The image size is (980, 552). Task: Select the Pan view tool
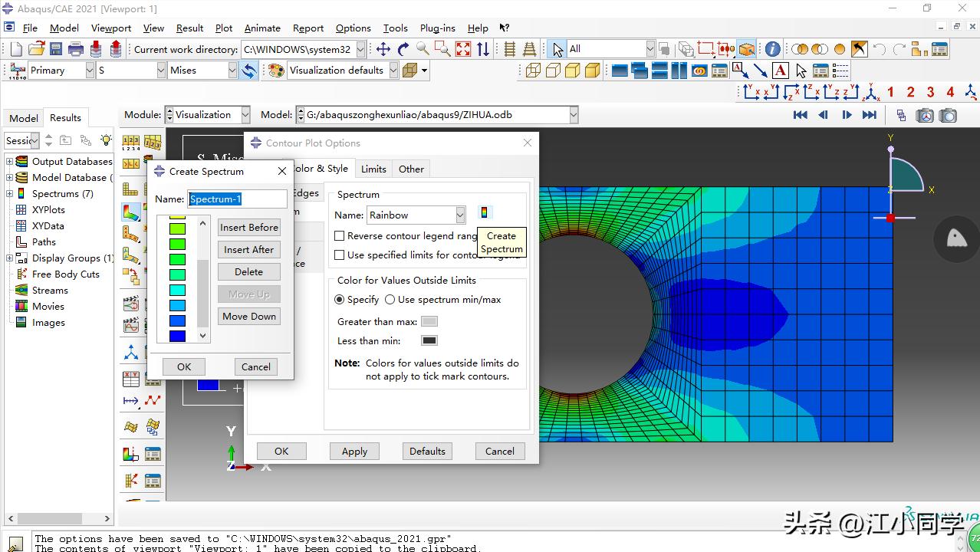(383, 49)
